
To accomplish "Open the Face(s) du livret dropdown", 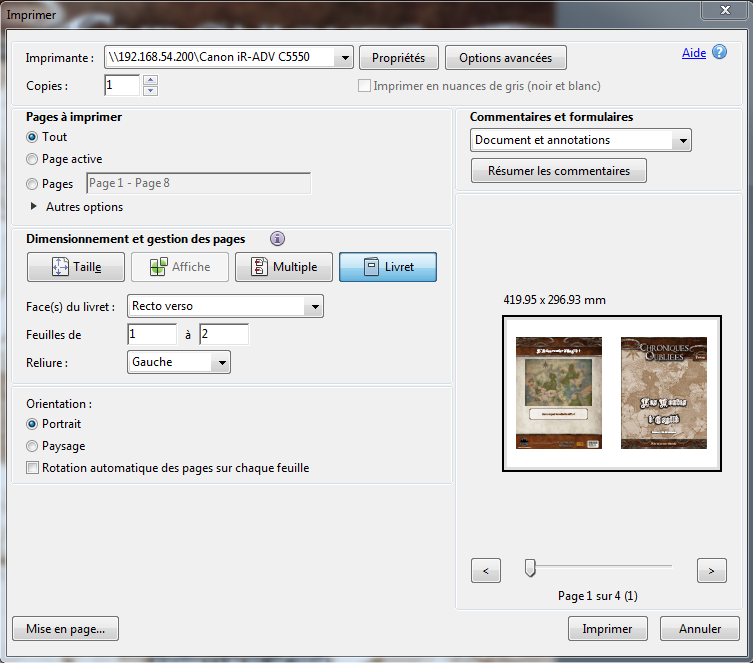I will click(315, 306).
